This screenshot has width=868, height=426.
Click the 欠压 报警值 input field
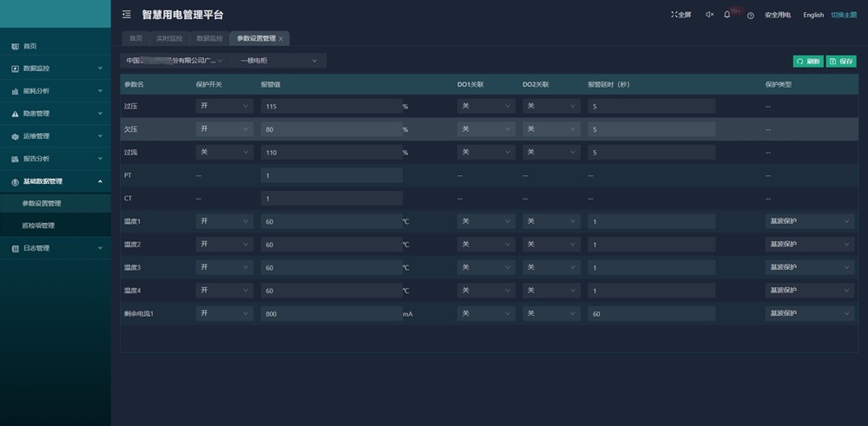[331, 129]
